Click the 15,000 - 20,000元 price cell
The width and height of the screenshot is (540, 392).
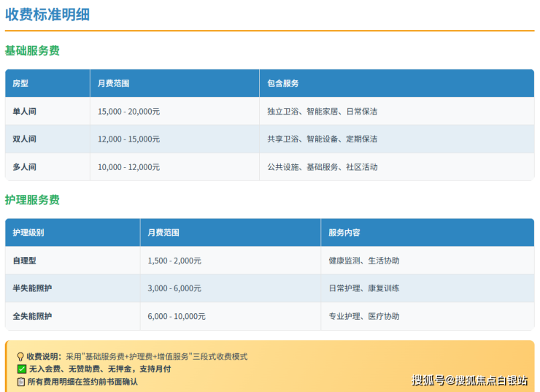128,112
